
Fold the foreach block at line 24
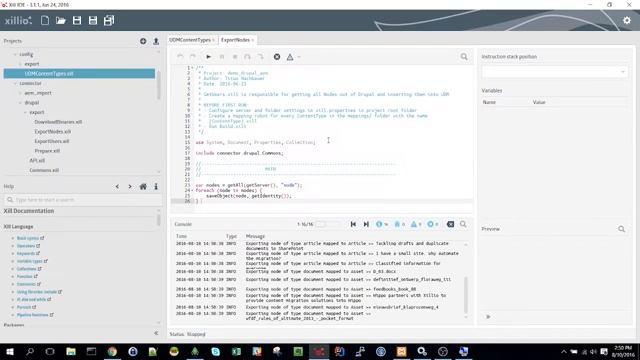192,191
